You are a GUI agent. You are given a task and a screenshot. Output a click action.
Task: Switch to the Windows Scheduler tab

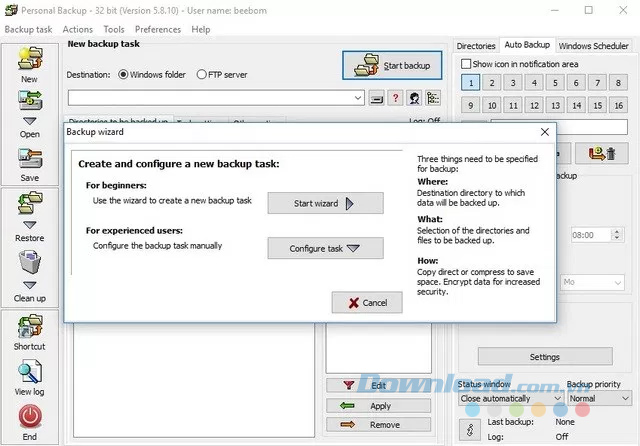point(593,46)
